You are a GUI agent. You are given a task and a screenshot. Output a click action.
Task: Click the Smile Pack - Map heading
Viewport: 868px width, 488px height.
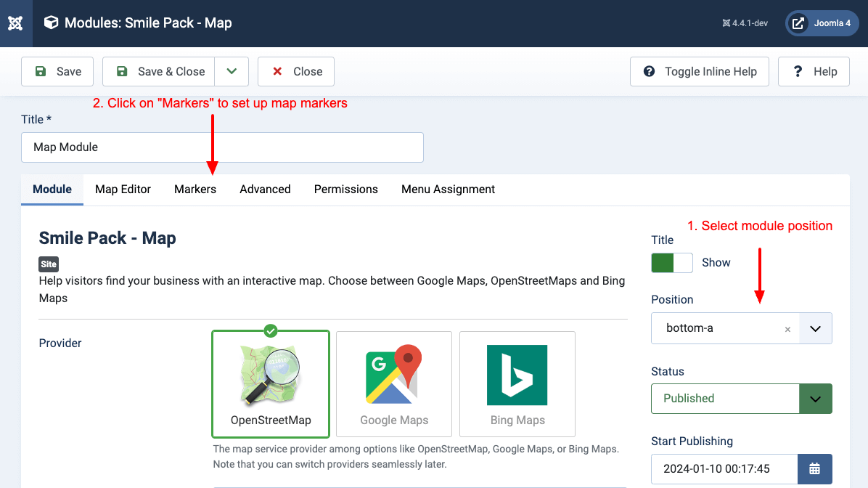(x=107, y=238)
